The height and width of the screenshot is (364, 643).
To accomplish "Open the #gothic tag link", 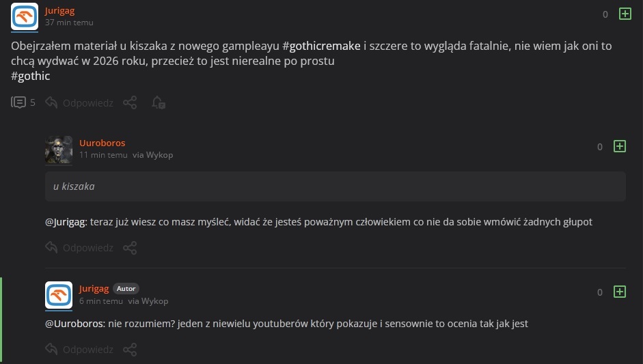I will pyautogui.click(x=31, y=76).
